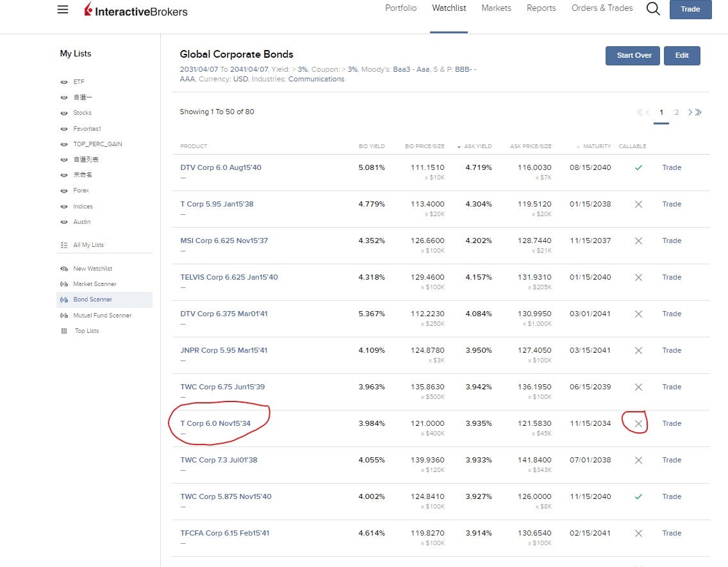Click Trade for TWC Corp 7.3 Jul01'38

coord(672,460)
